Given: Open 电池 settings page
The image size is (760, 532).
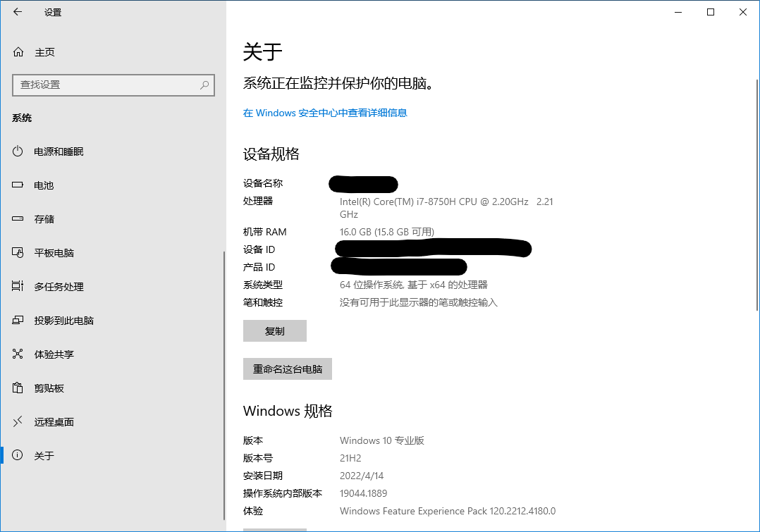Looking at the screenshot, I should point(113,185).
